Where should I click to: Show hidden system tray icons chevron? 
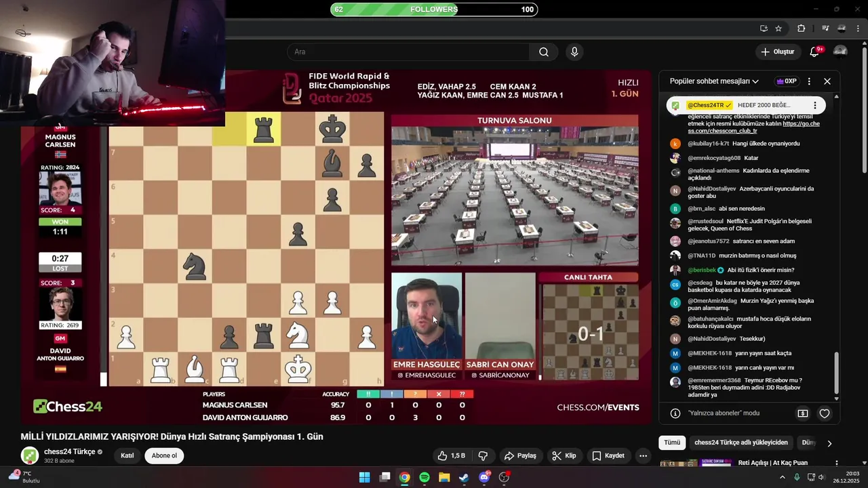(x=782, y=477)
